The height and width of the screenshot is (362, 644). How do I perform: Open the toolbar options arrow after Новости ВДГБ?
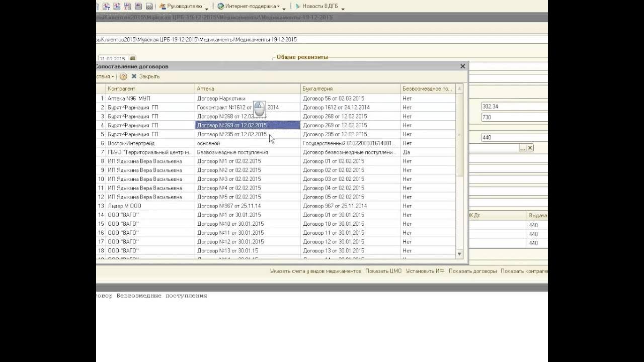[x=342, y=9]
